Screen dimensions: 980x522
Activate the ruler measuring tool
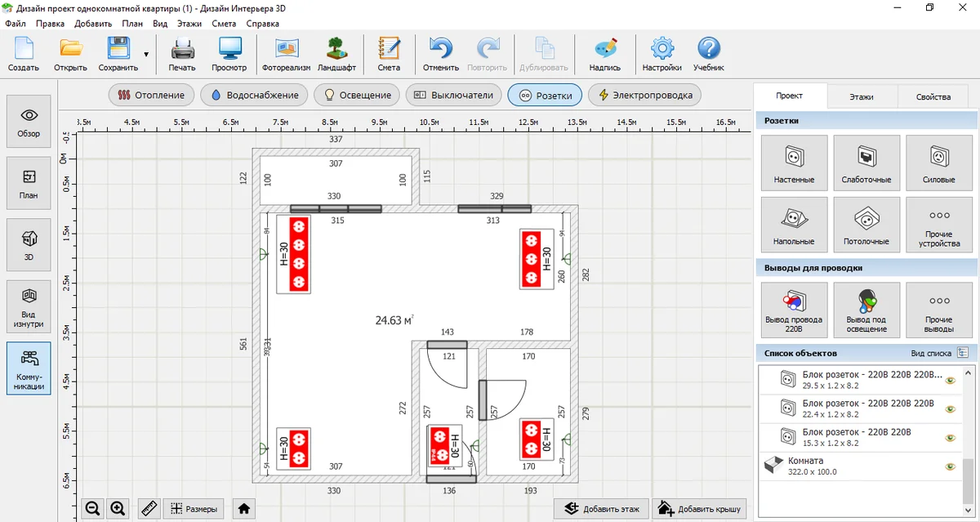point(149,509)
